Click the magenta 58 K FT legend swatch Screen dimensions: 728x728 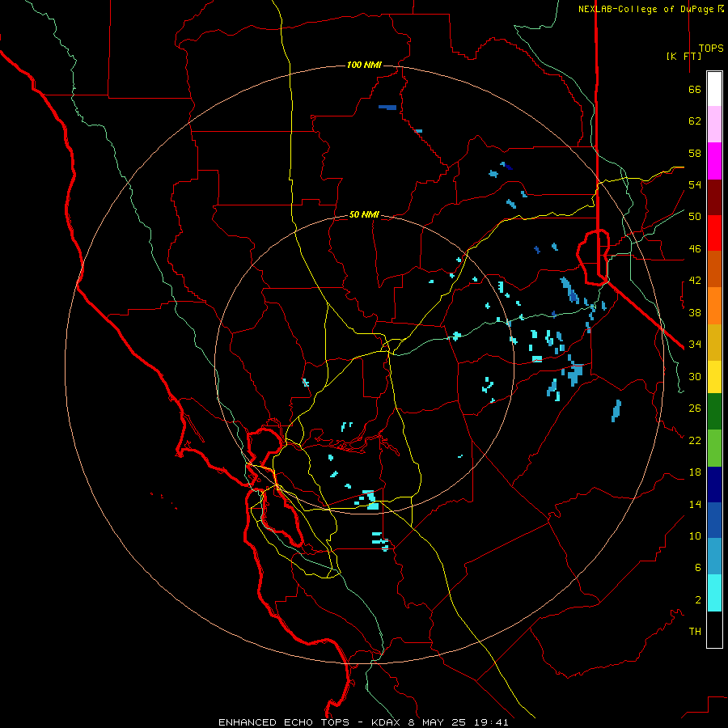click(714, 161)
